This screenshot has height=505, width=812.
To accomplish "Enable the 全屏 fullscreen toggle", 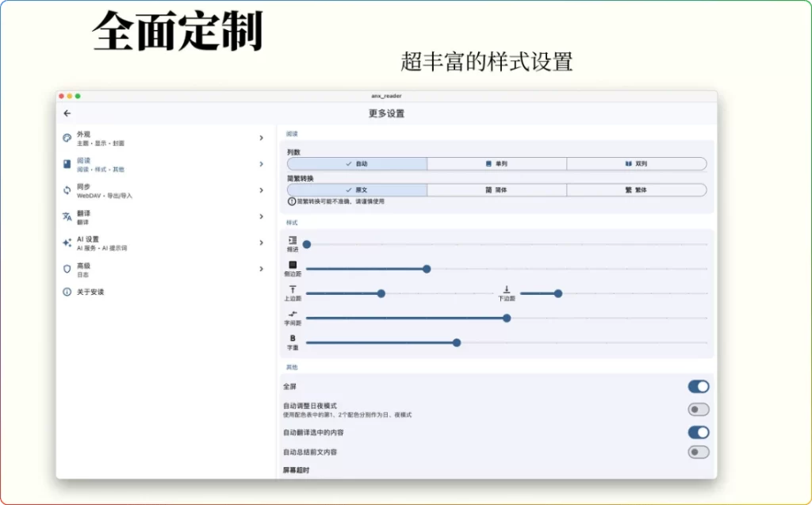I will click(x=697, y=386).
